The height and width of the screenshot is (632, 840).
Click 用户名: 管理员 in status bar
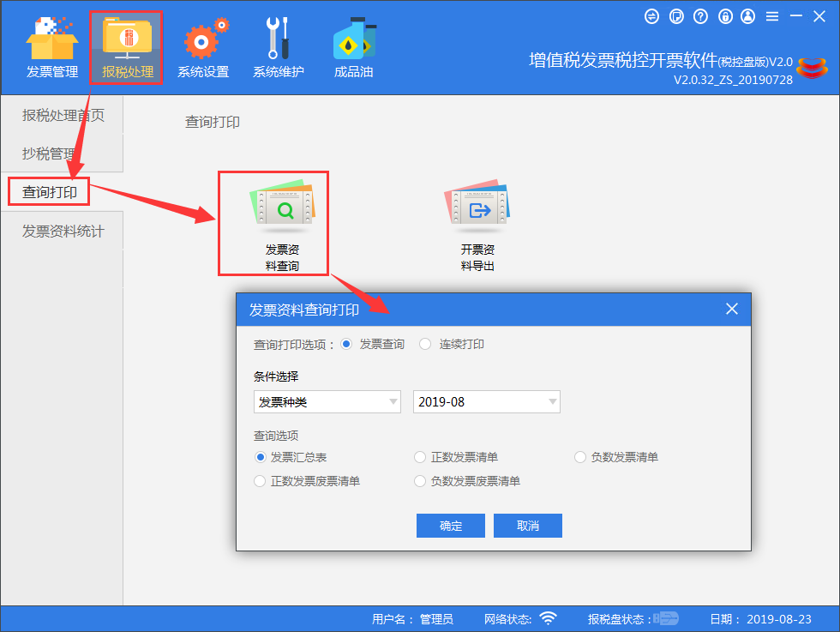point(412,619)
